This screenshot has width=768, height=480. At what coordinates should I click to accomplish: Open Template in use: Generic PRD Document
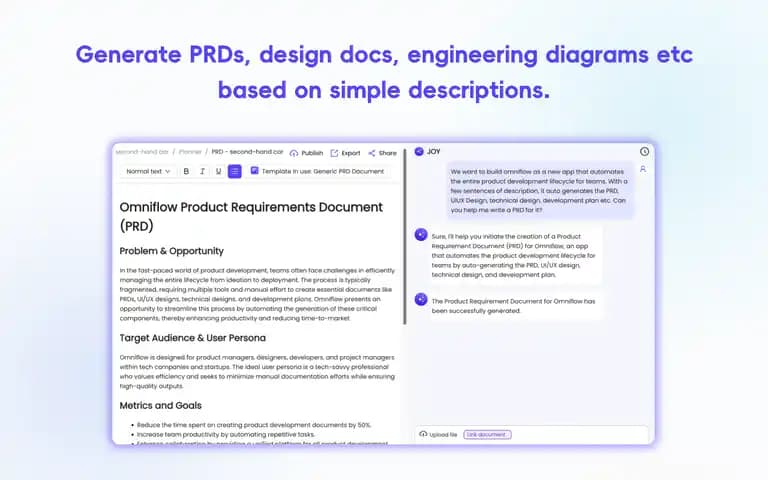(322, 171)
